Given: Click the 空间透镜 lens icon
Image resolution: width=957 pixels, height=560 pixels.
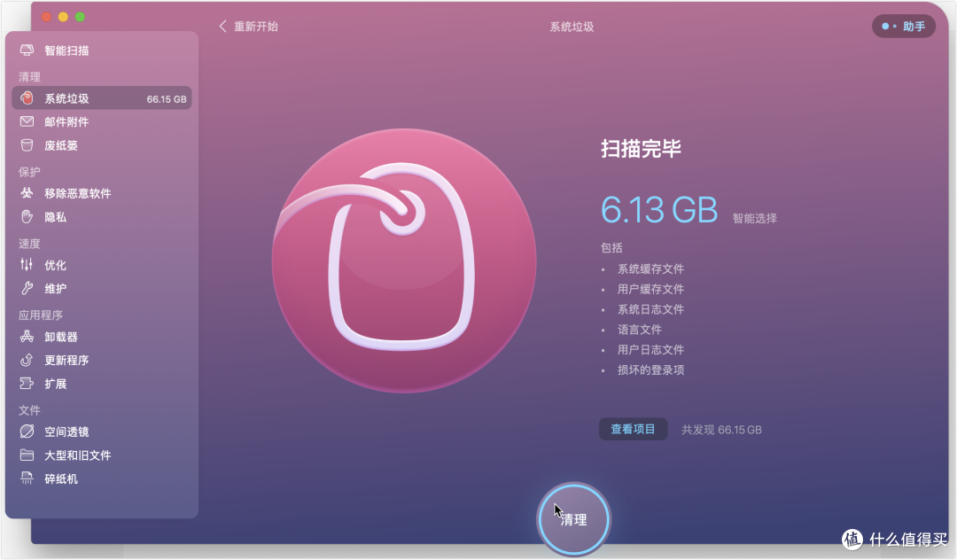Looking at the screenshot, I should (x=27, y=432).
